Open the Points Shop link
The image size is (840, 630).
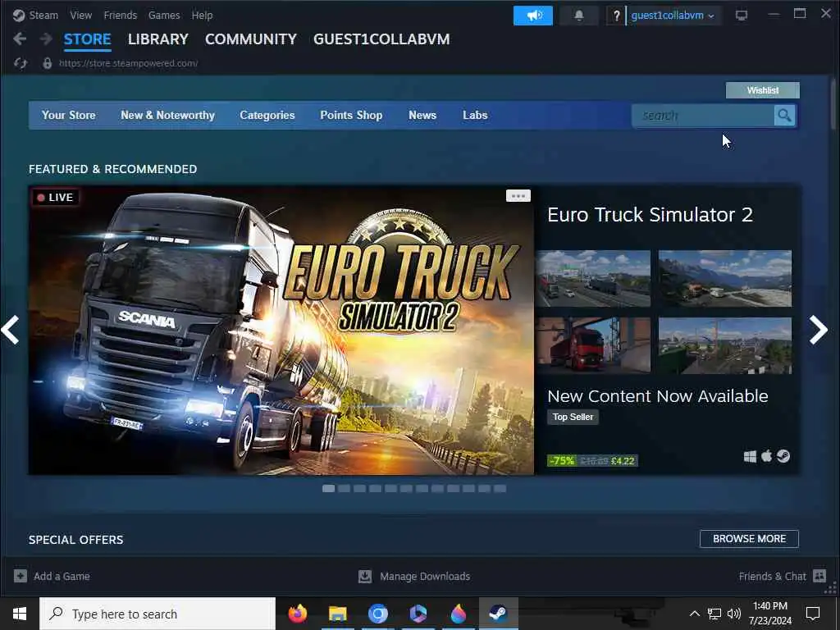tap(351, 115)
